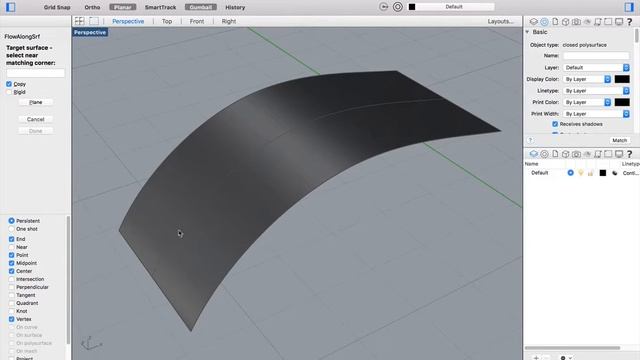Click the eye display icon in Properties panel
Image resolution: width=640 pixels, height=360 pixels.
point(587,22)
